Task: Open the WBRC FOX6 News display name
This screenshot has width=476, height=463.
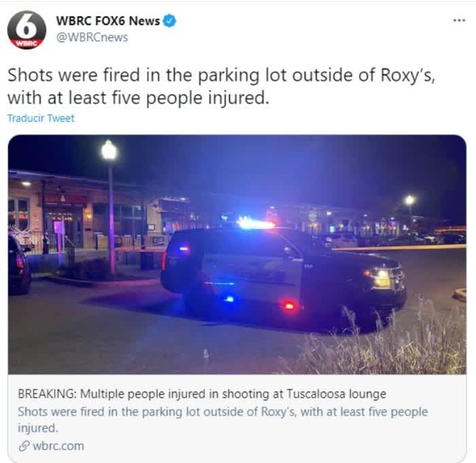Action: [107, 20]
